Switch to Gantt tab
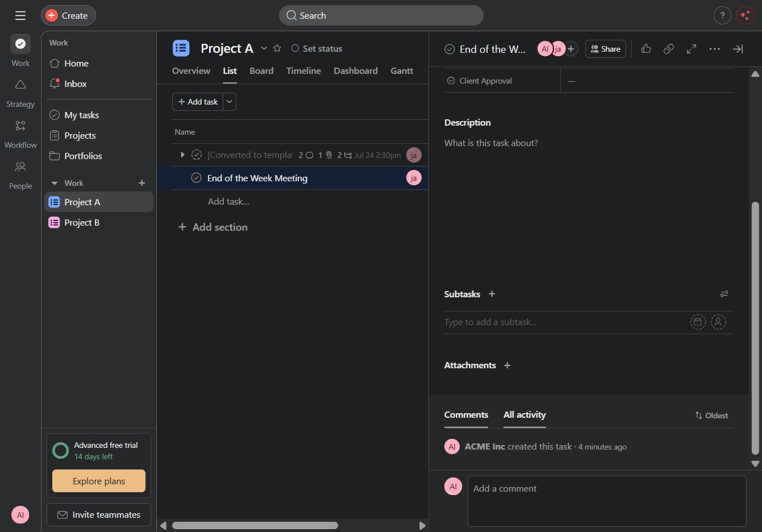The width and height of the screenshot is (762, 532). click(402, 70)
